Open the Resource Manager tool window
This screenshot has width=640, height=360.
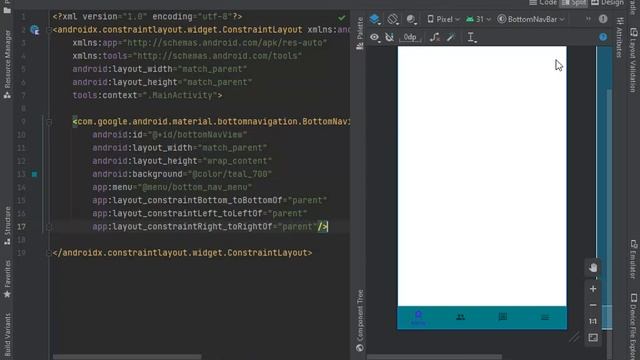point(7,64)
